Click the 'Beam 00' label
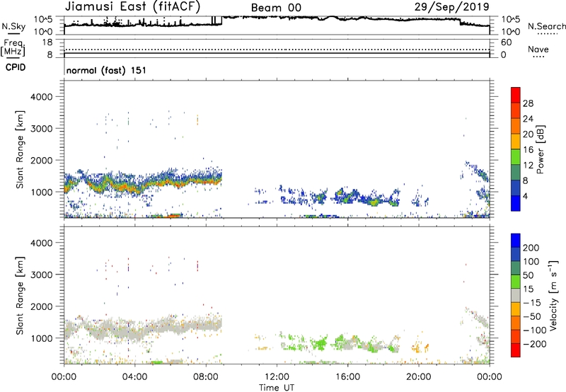566x392 pixels. point(276,8)
